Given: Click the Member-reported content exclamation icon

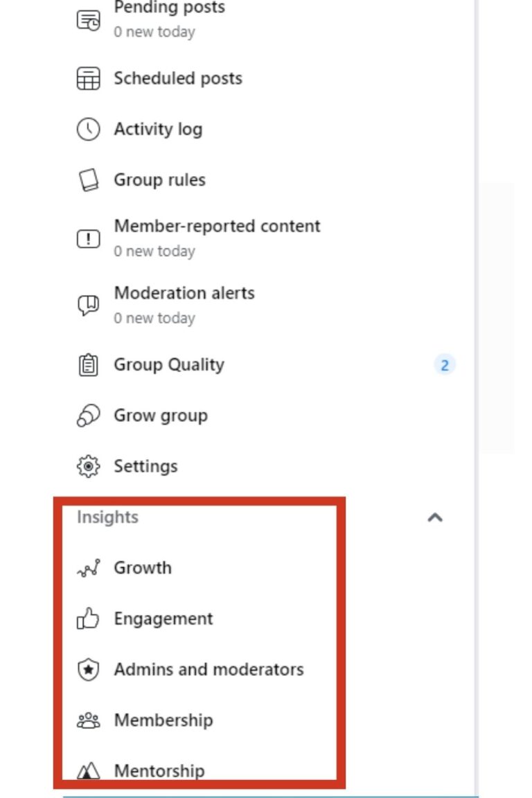Looking at the screenshot, I should (x=88, y=239).
